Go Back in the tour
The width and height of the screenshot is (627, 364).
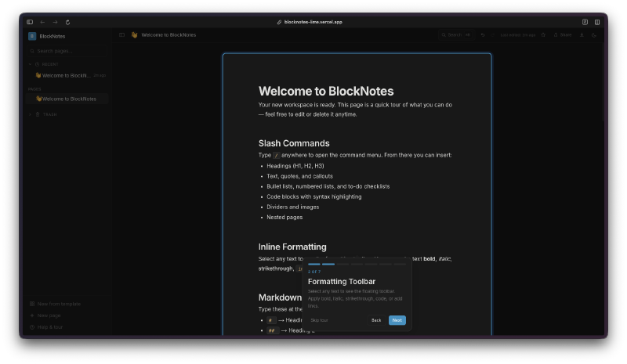pyautogui.click(x=376, y=320)
